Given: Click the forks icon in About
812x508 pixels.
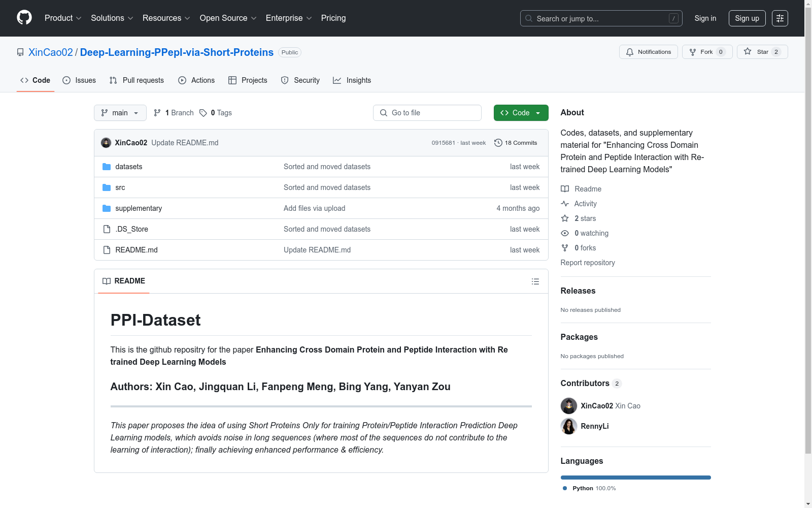Looking at the screenshot, I should point(565,248).
